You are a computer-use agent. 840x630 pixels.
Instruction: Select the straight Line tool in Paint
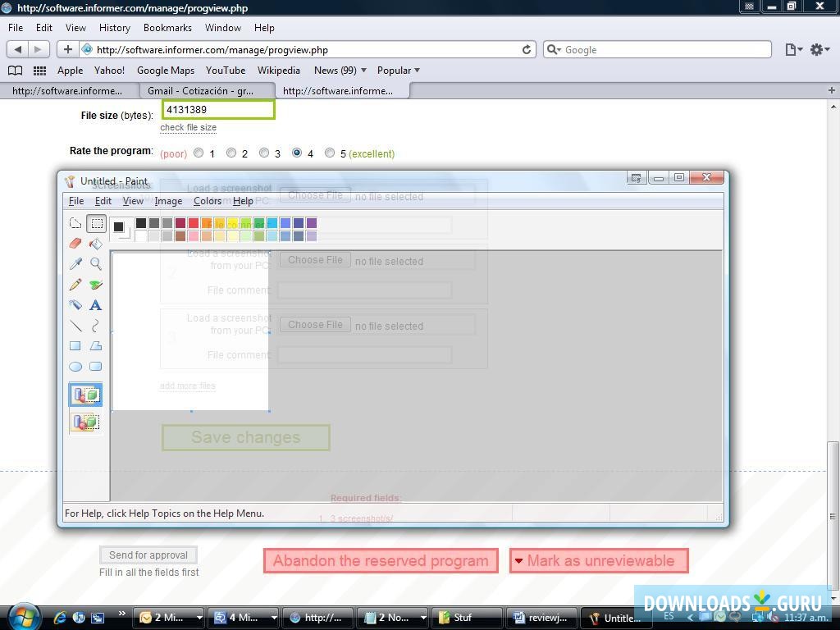(x=75, y=325)
